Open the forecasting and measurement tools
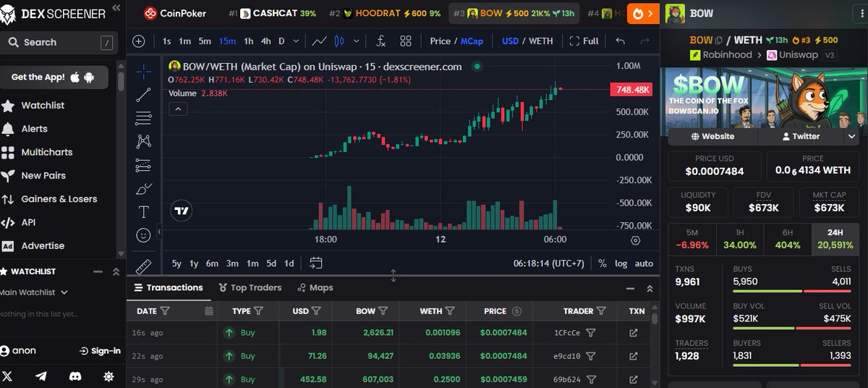The width and height of the screenshot is (868, 388). [x=143, y=165]
